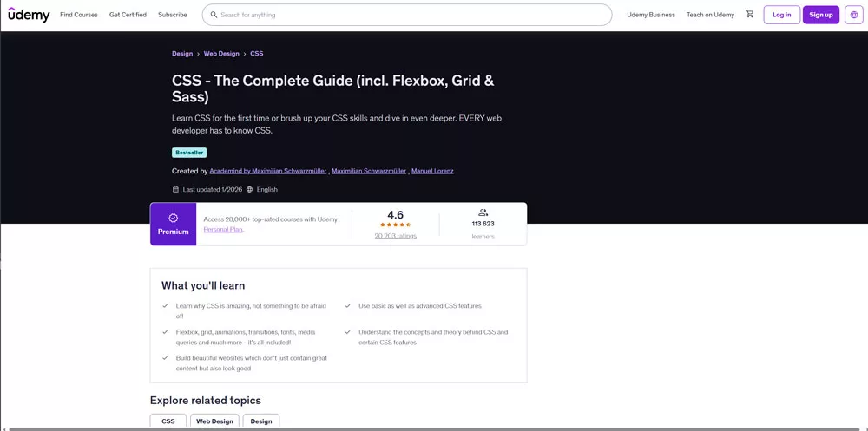Select the CSS related topic chip
868x431 pixels.
click(168, 421)
